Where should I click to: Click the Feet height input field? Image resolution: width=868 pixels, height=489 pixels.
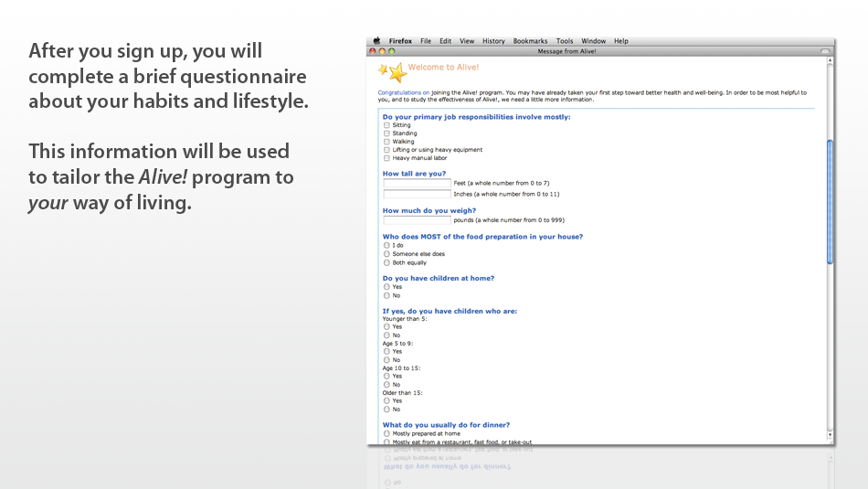[417, 183]
